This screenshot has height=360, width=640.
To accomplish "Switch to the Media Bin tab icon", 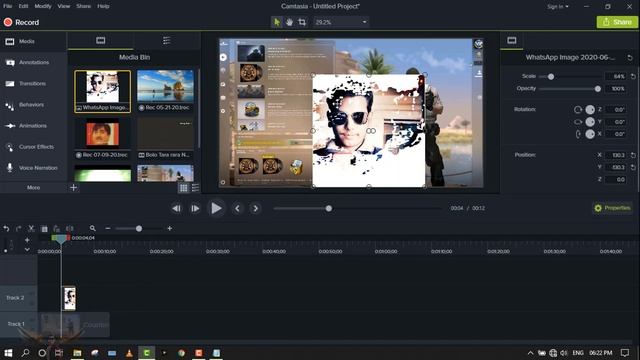I will coord(100,40).
